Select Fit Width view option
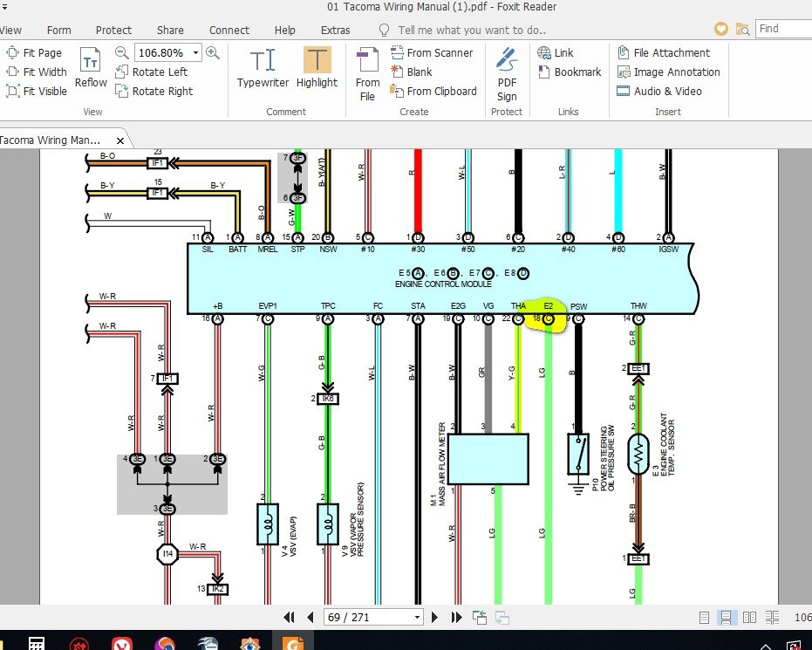812x650 pixels. click(37, 72)
